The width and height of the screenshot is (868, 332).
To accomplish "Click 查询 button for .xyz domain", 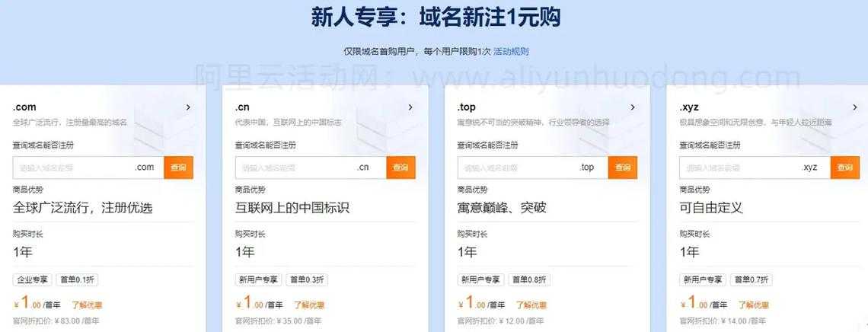I will [x=845, y=167].
